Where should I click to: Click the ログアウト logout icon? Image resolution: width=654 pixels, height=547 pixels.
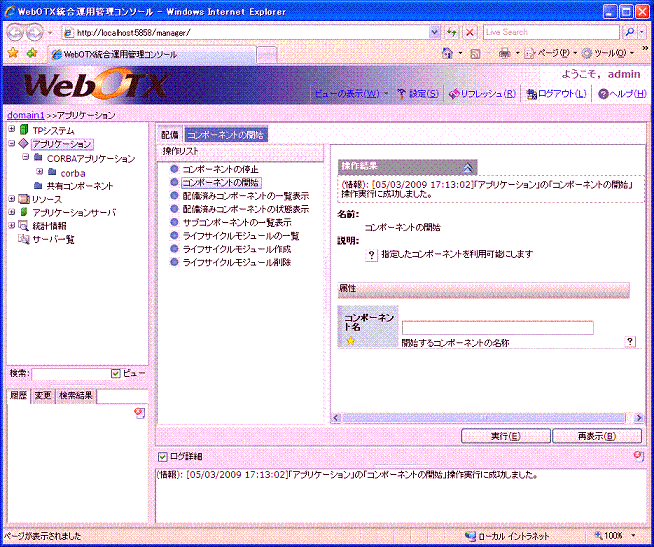point(532,93)
